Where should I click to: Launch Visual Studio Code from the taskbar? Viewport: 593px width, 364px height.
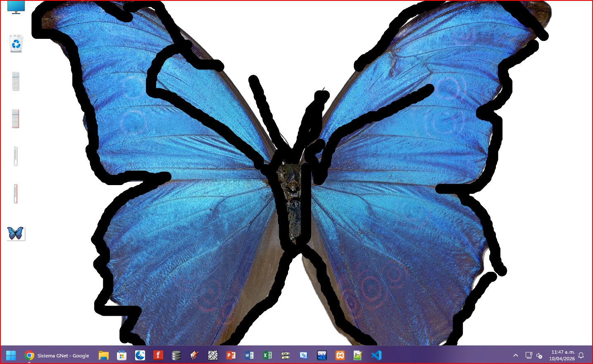pos(376,355)
